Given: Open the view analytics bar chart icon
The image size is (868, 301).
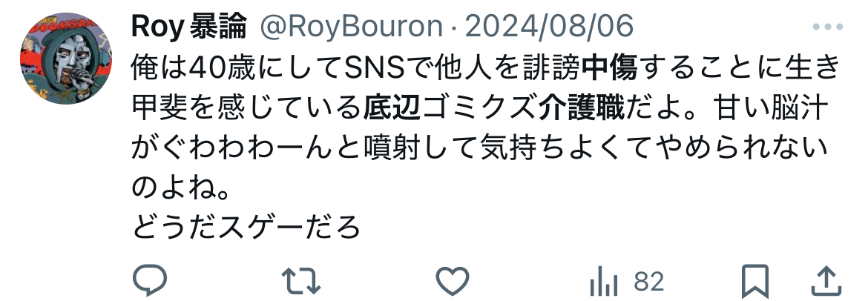Looking at the screenshot, I should 604,281.
